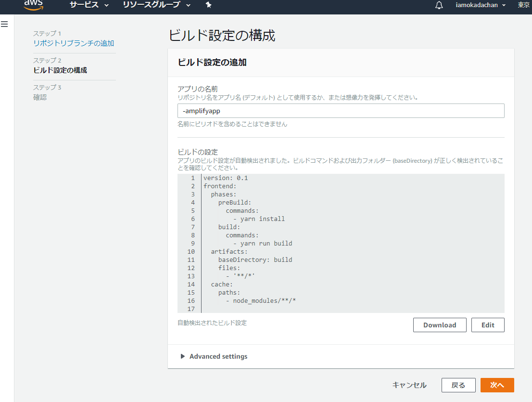Image resolution: width=532 pixels, height=402 pixels.
Task: Open the 東京 region selector
Action: (x=524, y=5)
